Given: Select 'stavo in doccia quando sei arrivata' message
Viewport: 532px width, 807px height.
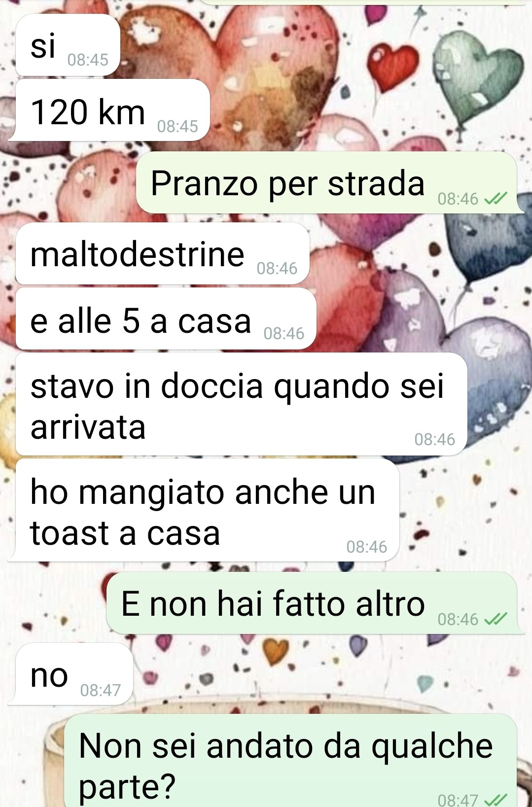Looking at the screenshot, I should pos(241,404).
